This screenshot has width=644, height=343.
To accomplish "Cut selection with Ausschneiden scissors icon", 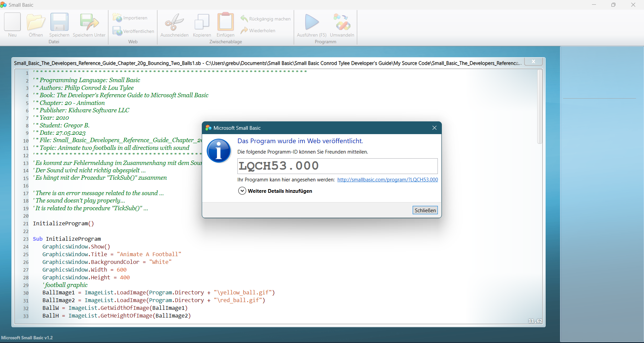I will point(174,25).
